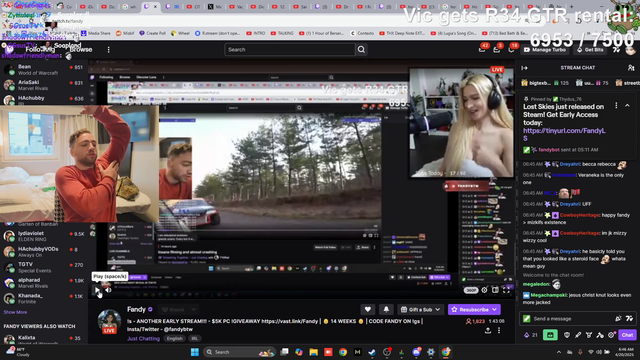The height and width of the screenshot is (360, 640).
Task: Open the HAchubbyVODs channel in sidebar
Action: pyautogui.click(x=44, y=252)
